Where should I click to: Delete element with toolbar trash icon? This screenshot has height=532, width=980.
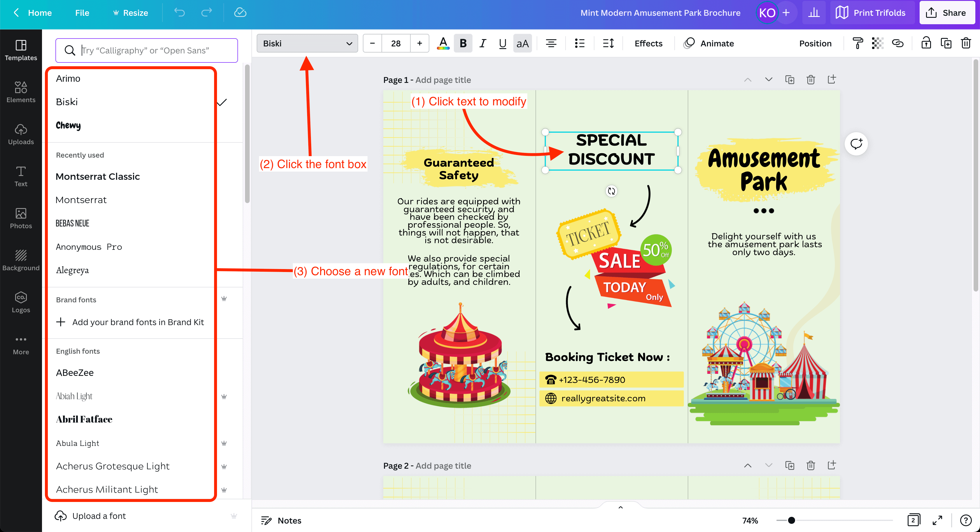pyautogui.click(x=965, y=43)
